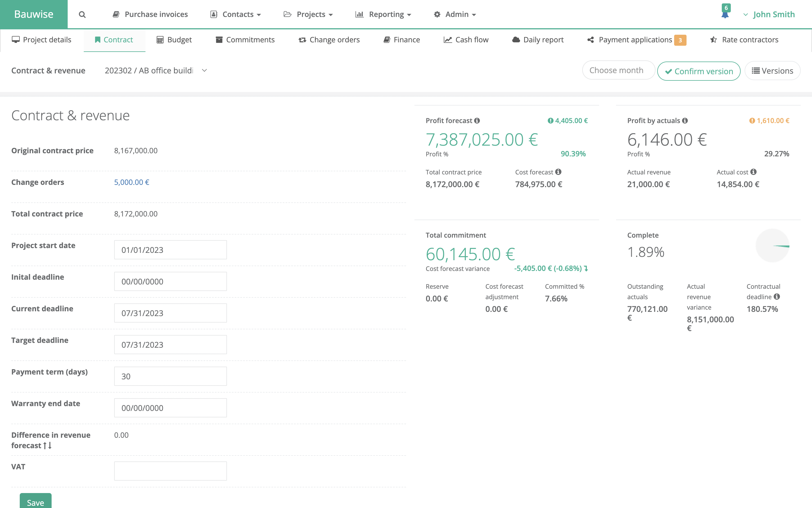Open the notifications bell icon
The height and width of the screenshot is (508, 812).
point(725,15)
